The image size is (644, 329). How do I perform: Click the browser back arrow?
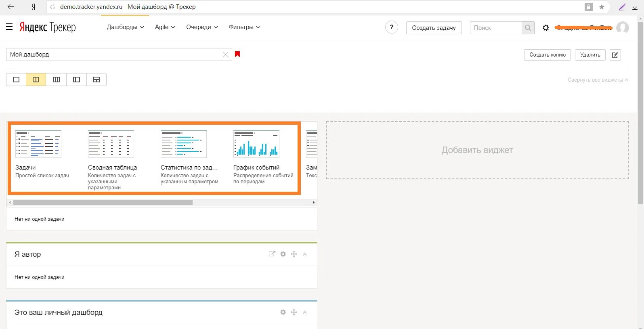tap(11, 7)
